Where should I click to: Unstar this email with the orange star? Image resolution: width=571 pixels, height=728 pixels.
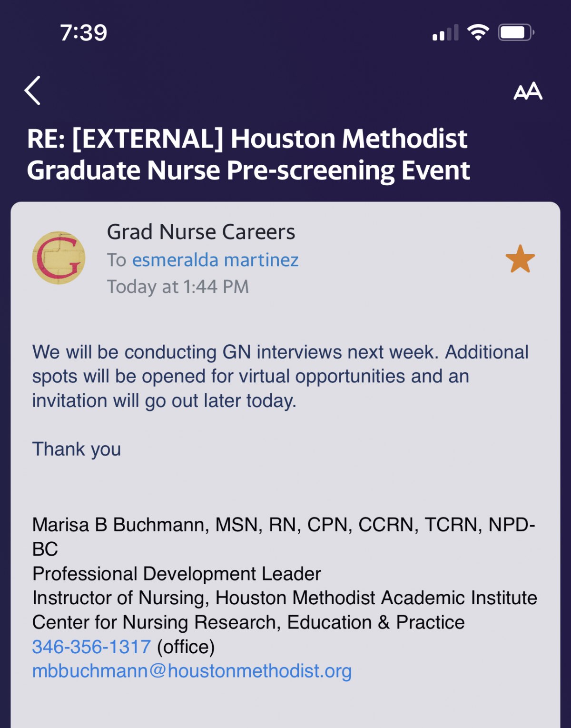520,259
